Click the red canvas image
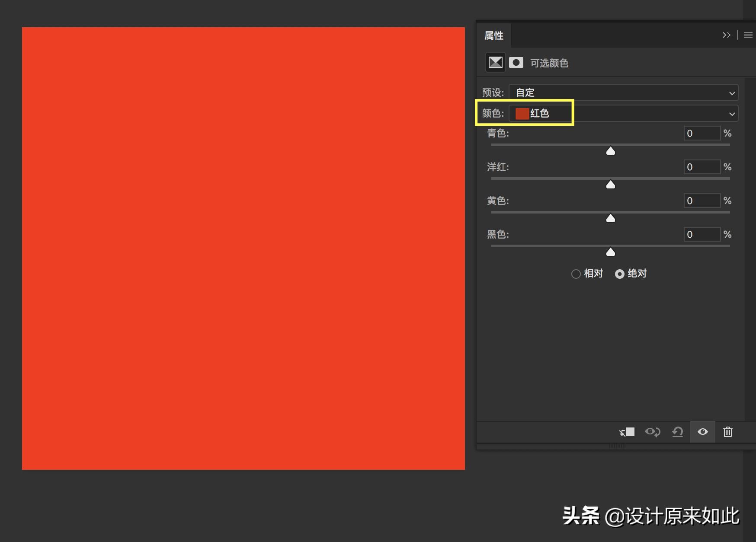Screen dimensions: 756x542 [x=243, y=249]
